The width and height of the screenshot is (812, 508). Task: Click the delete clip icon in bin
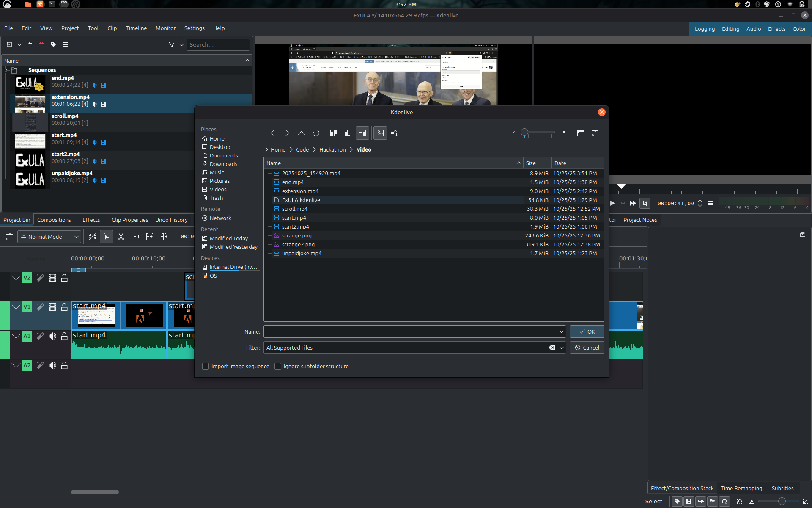41,44
